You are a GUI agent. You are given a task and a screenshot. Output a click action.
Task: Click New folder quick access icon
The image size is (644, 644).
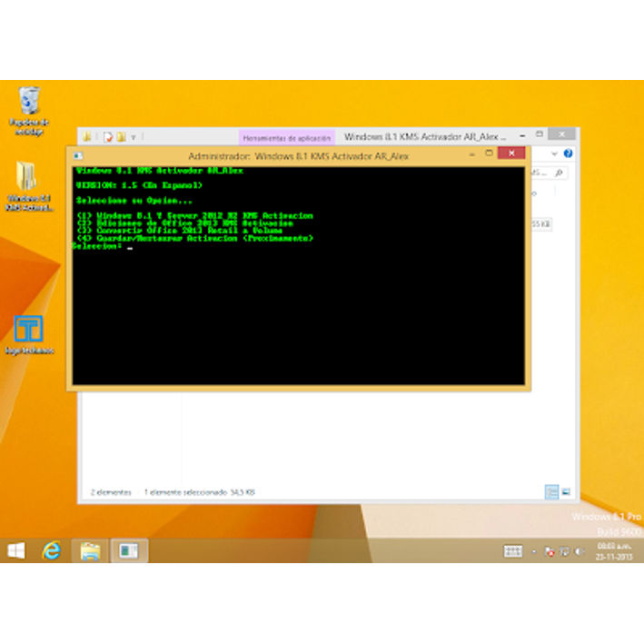[121, 137]
